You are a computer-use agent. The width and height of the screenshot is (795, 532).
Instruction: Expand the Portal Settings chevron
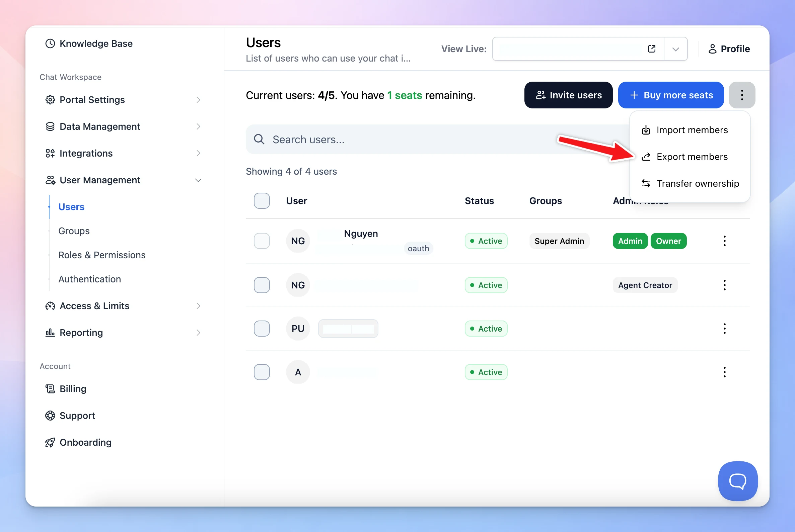(198, 100)
